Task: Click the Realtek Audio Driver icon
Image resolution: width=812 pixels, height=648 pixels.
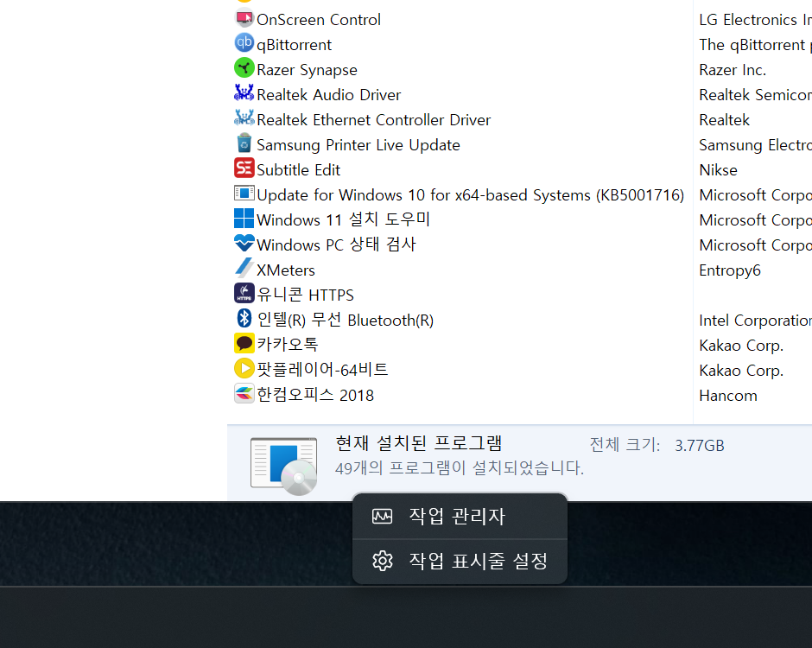Action: (244, 93)
